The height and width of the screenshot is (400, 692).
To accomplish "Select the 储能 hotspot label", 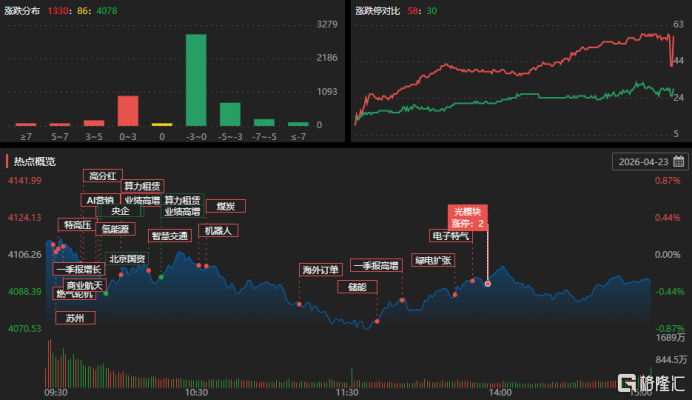I will click(357, 287).
